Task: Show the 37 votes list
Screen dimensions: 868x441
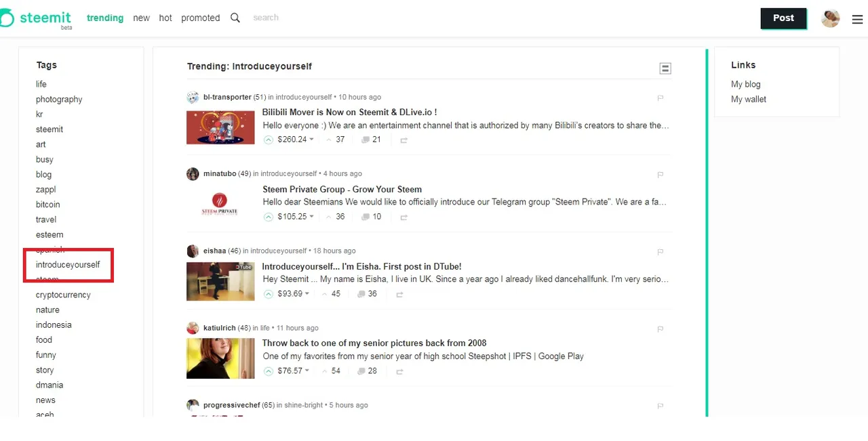Action: tap(340, 140)
